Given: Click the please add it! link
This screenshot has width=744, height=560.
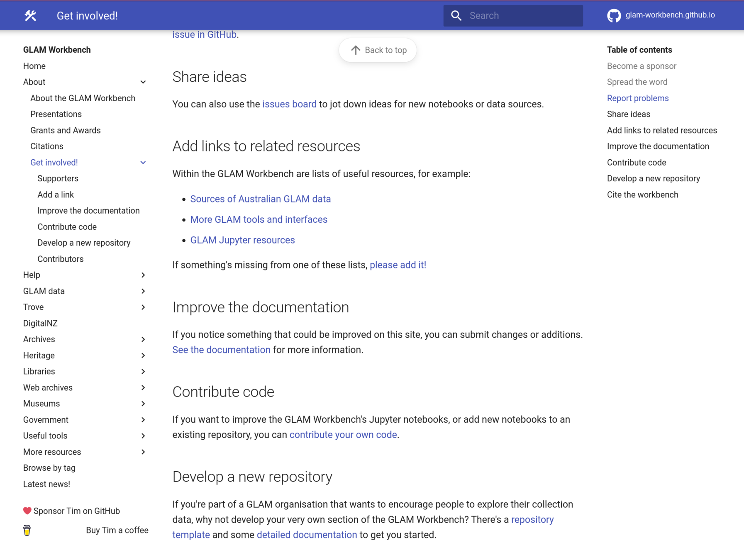Looking at the screenshot, I should pos(398,265).
